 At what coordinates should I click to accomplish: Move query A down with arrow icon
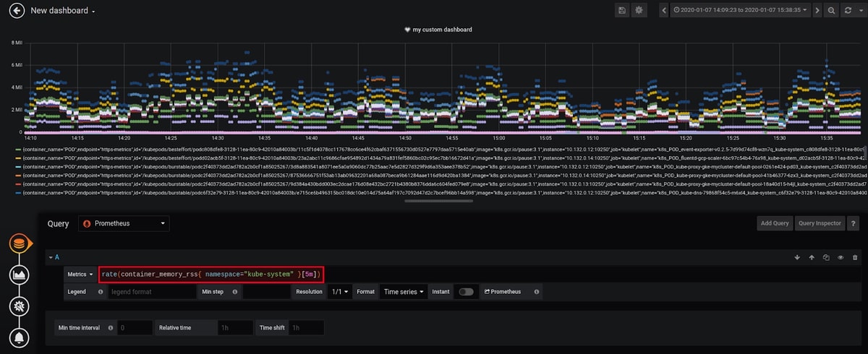tap(797, 257)
